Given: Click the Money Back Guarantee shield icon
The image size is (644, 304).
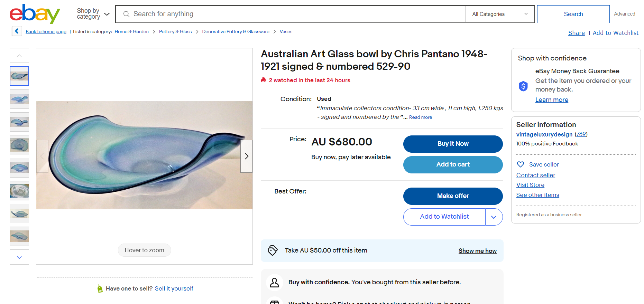Looking at the screenshot, I should [x=523, y=86].
